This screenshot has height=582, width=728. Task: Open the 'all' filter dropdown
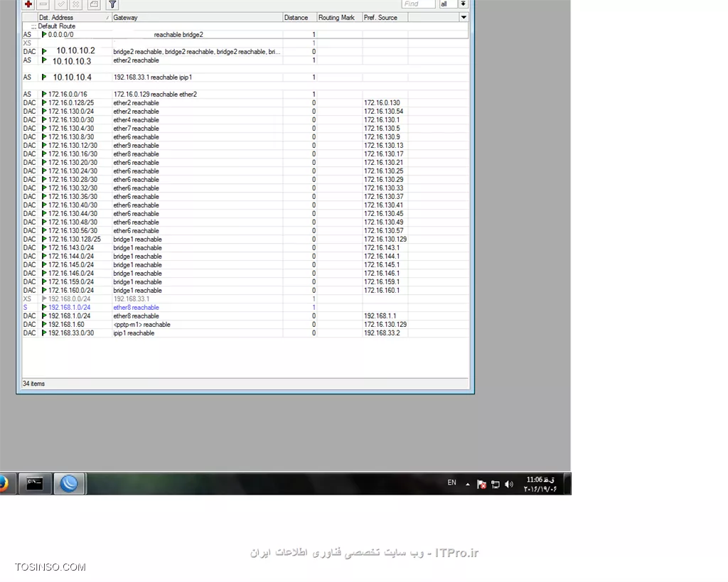point(448,4)
